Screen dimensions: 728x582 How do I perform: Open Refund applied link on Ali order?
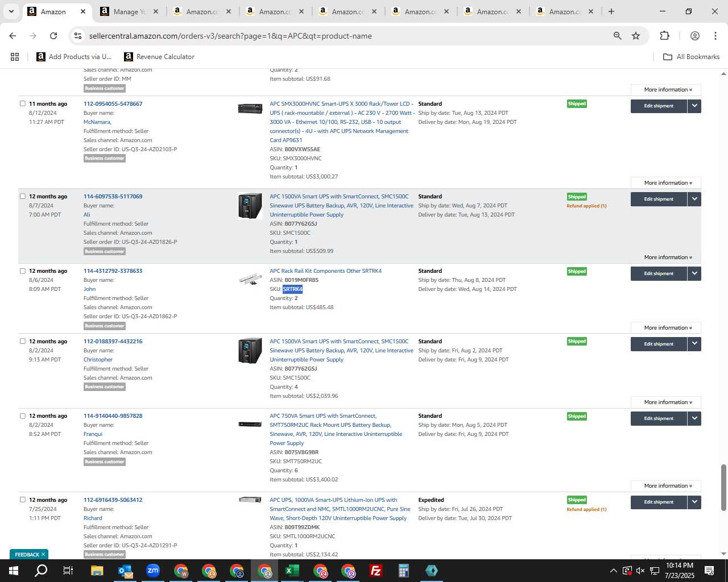pyautogui.click(x=586, y=206)
